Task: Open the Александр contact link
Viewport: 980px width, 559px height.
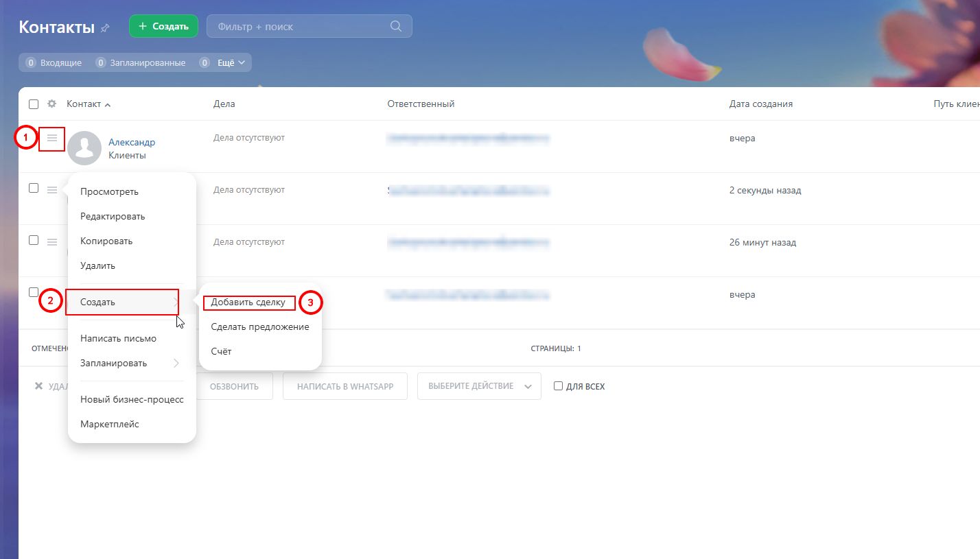Action: [132, 142]
